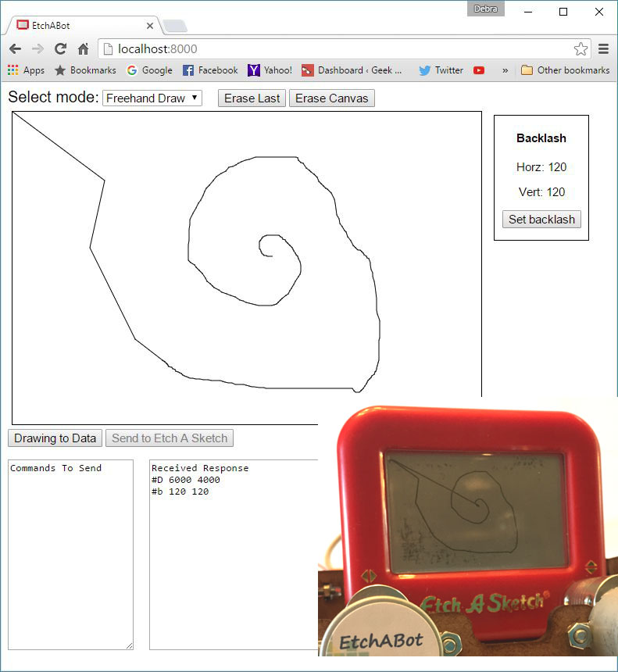
Task: Open the Freehand Draw mode dropdown
Action: (152, 98)
